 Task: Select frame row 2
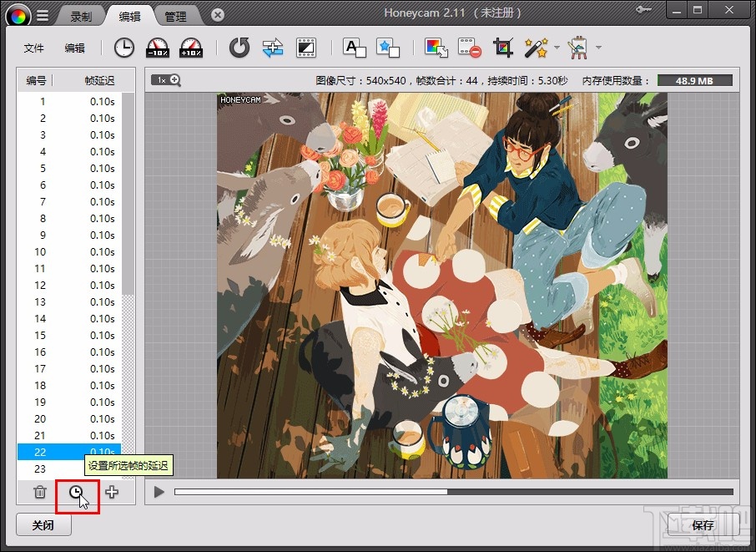[x=69, y=119]
